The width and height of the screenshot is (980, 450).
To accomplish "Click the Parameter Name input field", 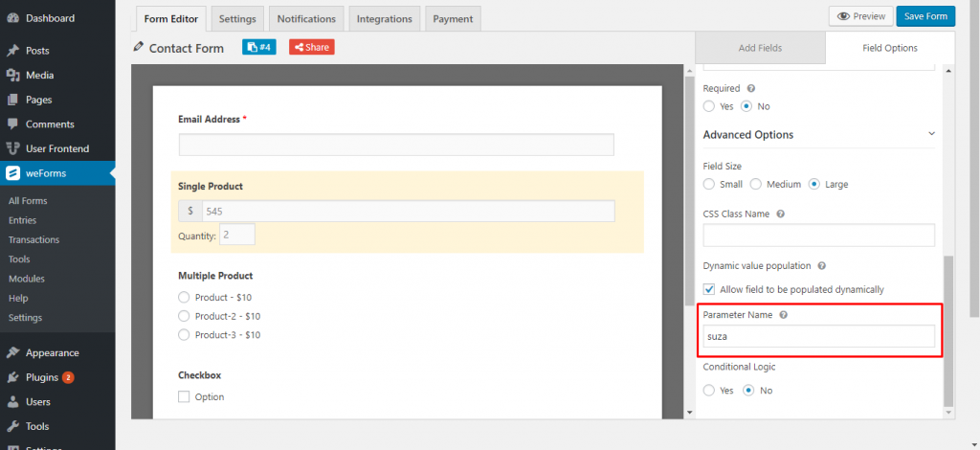I will coord(819,336).
